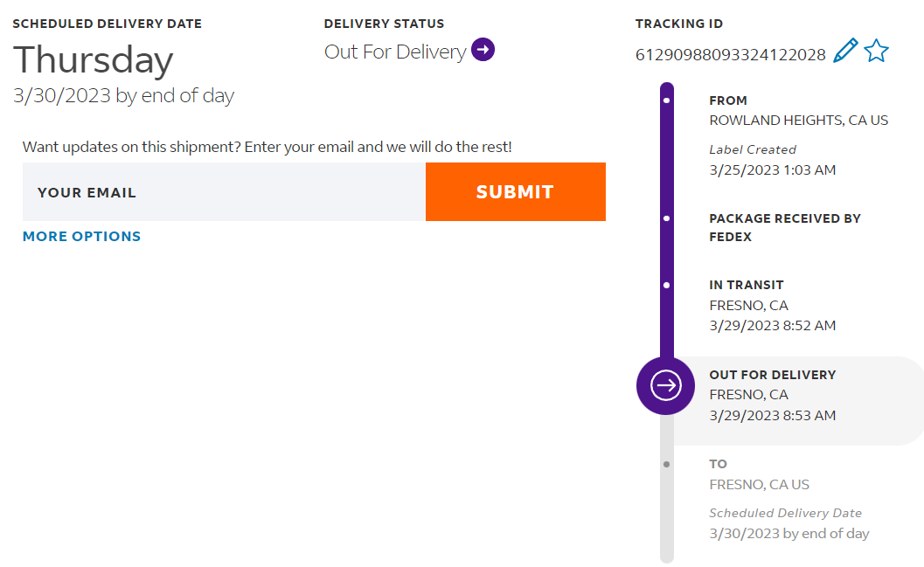Image resolution: width=924 pixels, height=567 pixels.
Task: Click the Thursday delivery date heading
Action: click(94, 60)
